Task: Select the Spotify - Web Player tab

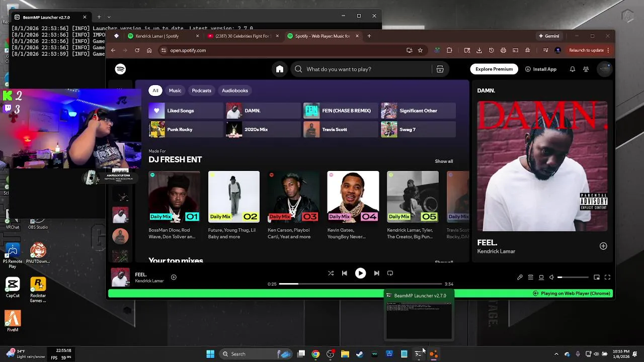Action: click(x=323, y=36)
